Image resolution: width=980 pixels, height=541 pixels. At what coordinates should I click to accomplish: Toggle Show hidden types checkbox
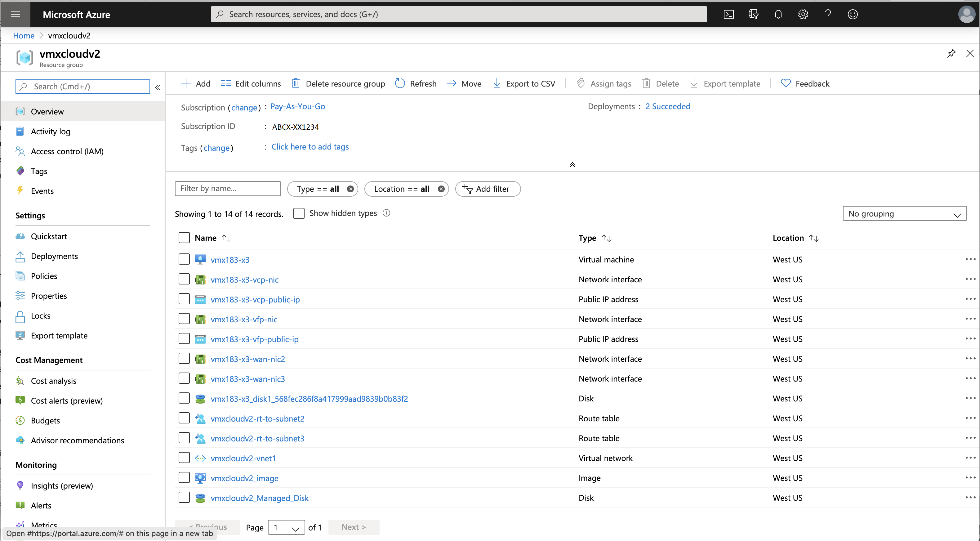pyautogui.click(x=299, y=213)
